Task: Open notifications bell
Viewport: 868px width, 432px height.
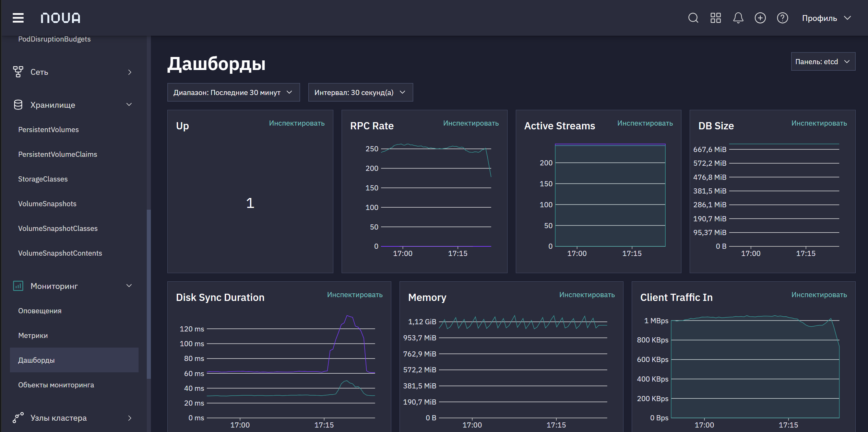Action: (738, 18)
